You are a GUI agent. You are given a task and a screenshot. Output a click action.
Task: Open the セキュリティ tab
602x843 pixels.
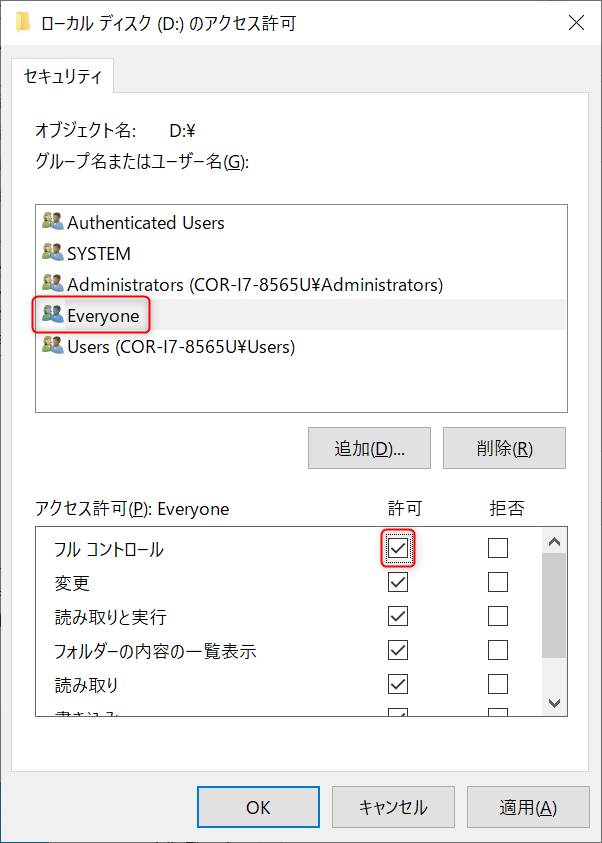(63, 76)
